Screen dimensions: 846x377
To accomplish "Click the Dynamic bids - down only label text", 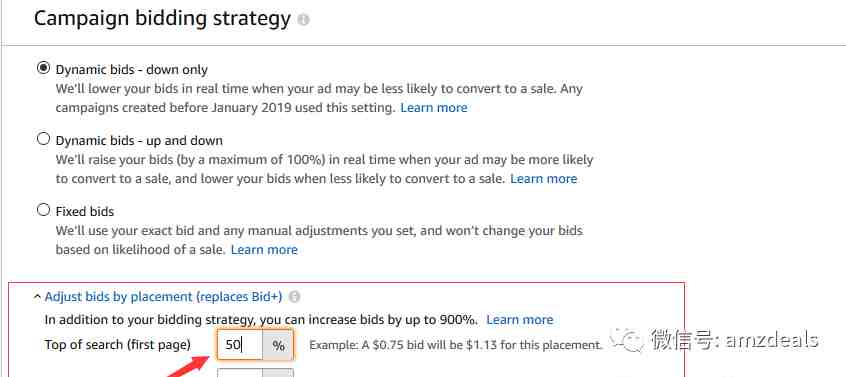I will pyautogui.click(x=132, y=70).
